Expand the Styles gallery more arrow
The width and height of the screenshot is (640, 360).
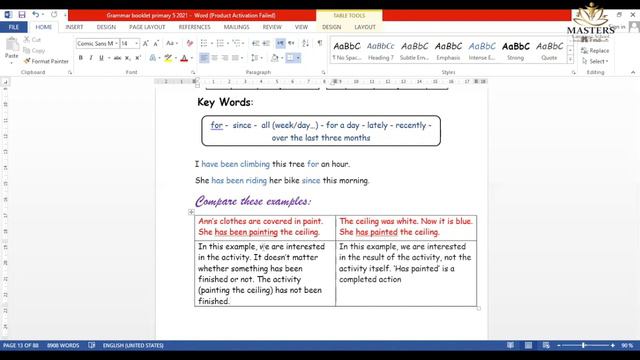[570, 60]
